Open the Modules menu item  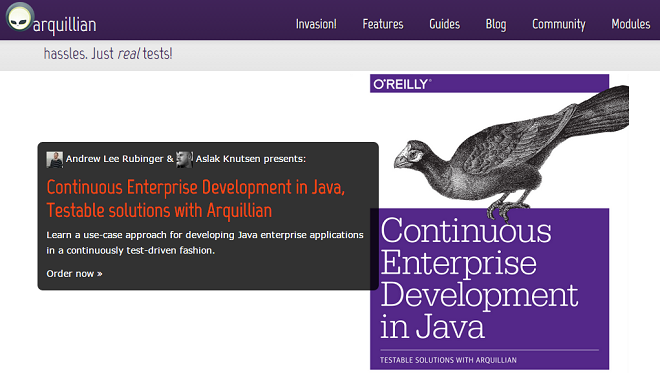[631, 24]
